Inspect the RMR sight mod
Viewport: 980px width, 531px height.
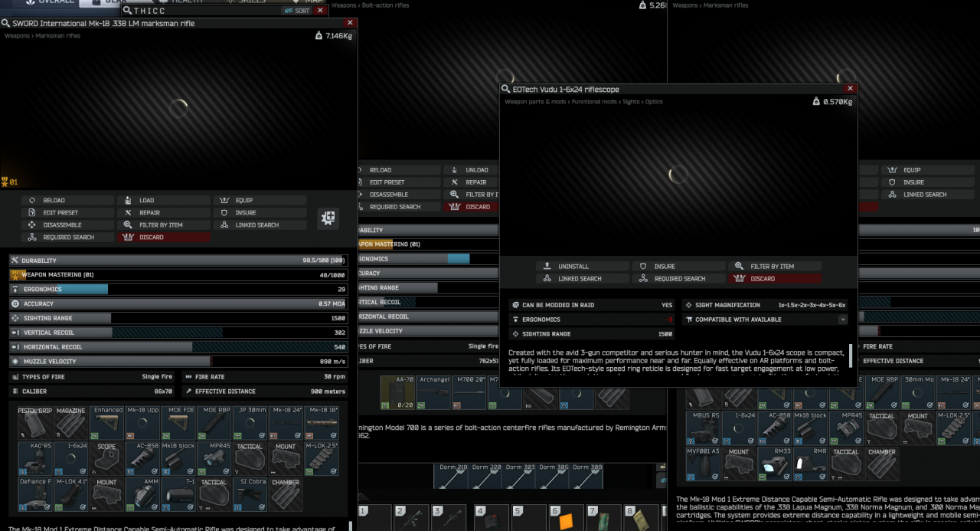pos(811,464)
